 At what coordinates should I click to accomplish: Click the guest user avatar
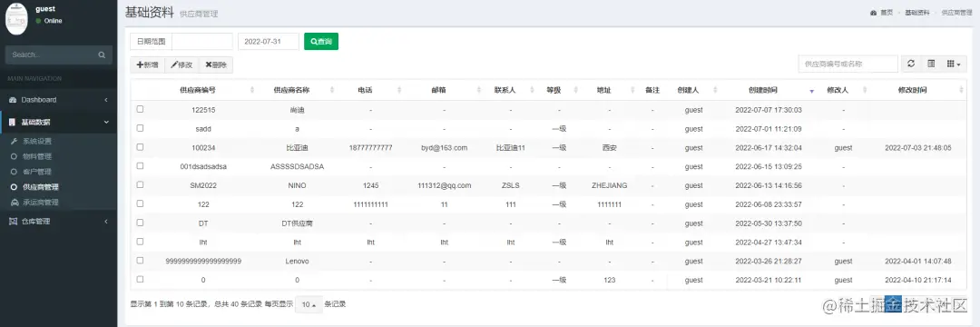[x=16, y=19]
